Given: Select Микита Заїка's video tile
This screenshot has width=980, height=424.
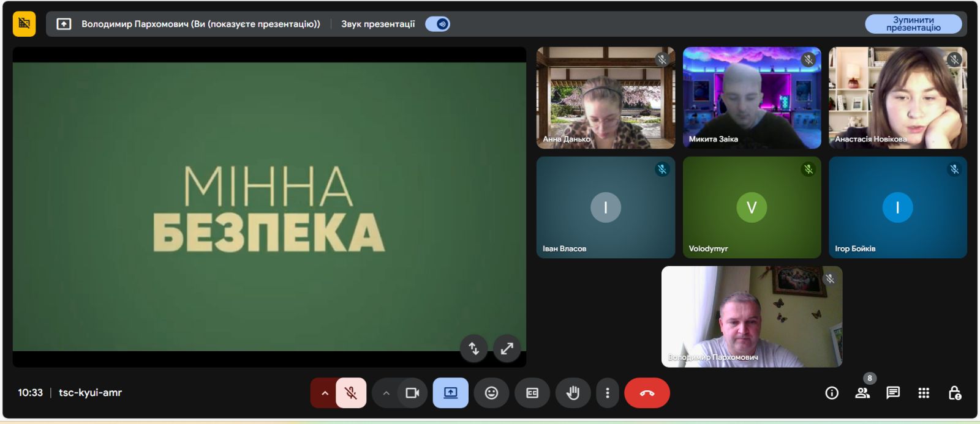Looking at the screenshot, I should [x=752, y=98].
